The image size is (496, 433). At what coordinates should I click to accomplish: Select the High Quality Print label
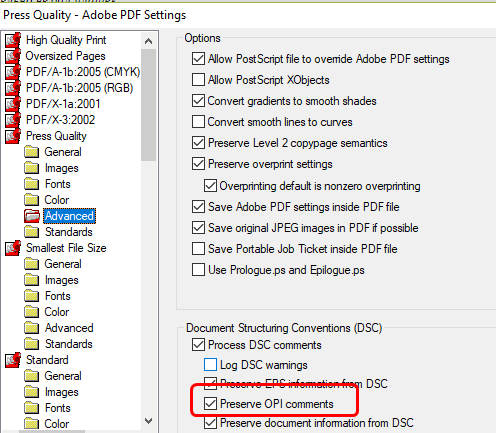pos(66,40)
